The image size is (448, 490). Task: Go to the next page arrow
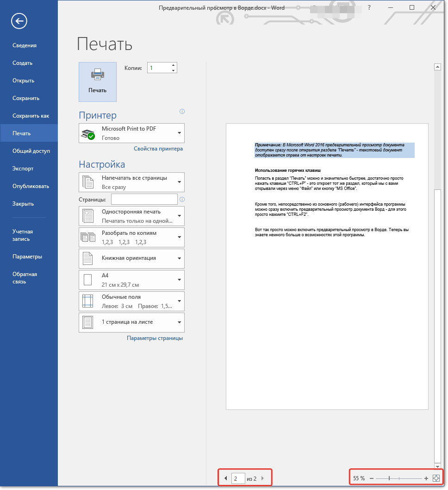(x=263, y=478)
